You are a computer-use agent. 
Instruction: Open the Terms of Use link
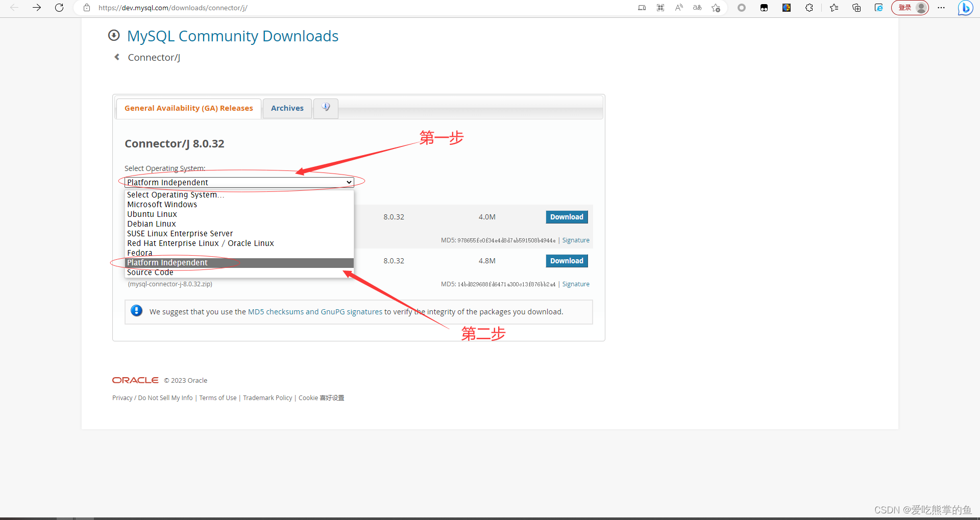click(218, 398)
